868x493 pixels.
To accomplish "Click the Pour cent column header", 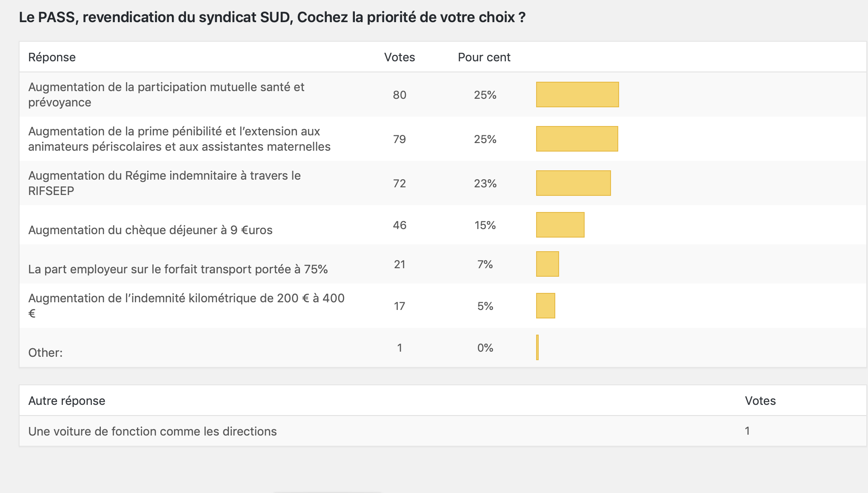I will pyautogui.click(x=484, y=57).
